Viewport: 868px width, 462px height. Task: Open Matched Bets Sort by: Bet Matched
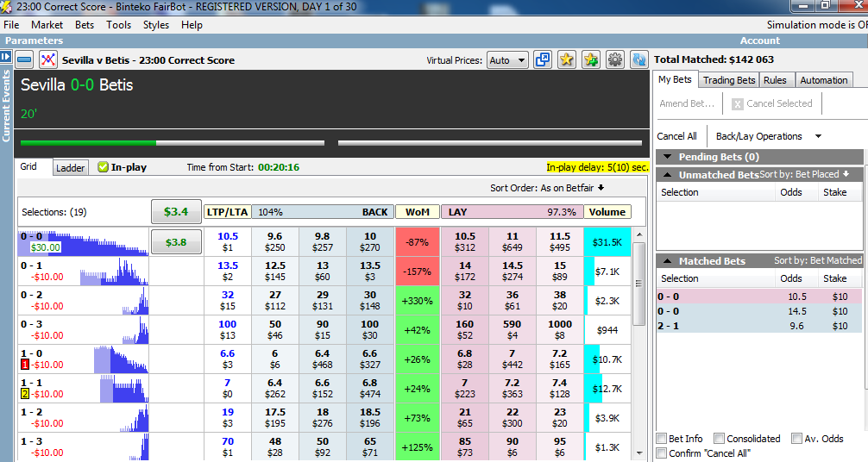click(818, 260)
